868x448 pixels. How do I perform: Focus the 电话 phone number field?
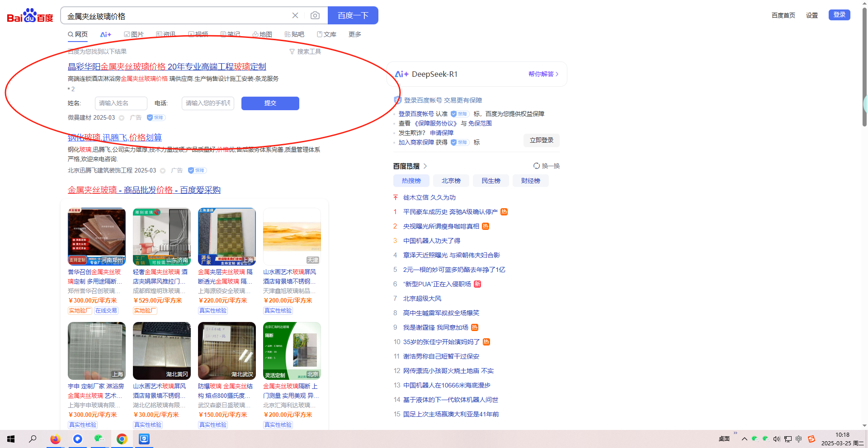tap(208, 103)
